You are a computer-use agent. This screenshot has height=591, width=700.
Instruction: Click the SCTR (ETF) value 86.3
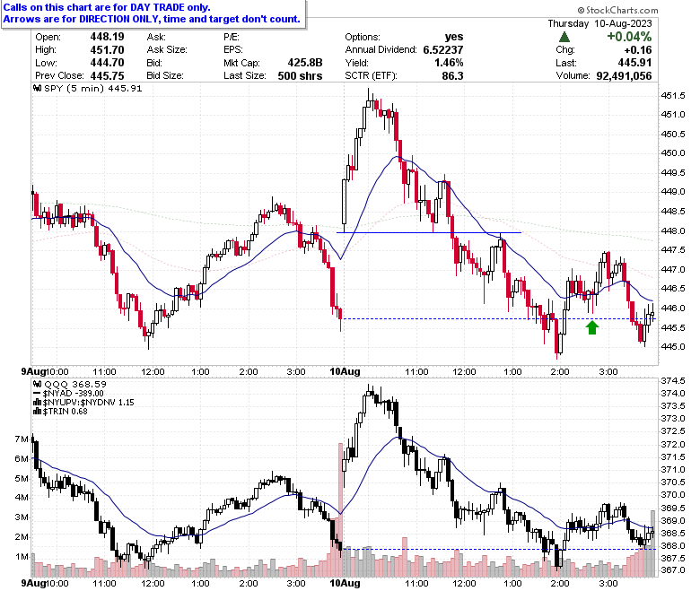point(452,76)
